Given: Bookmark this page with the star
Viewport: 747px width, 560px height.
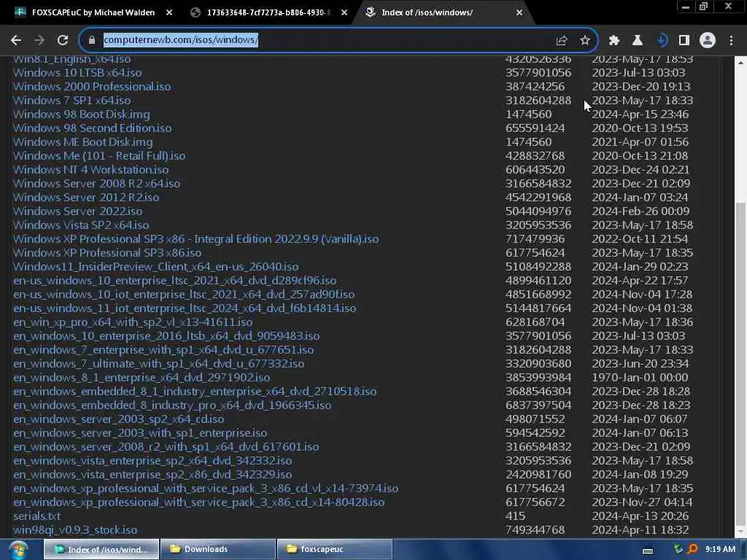Looking at the screenshot, I should coord(585,41).
